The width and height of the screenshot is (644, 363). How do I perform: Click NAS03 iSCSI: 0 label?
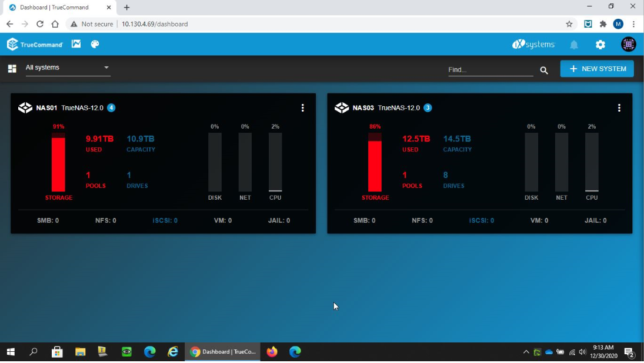pos(481,221)
